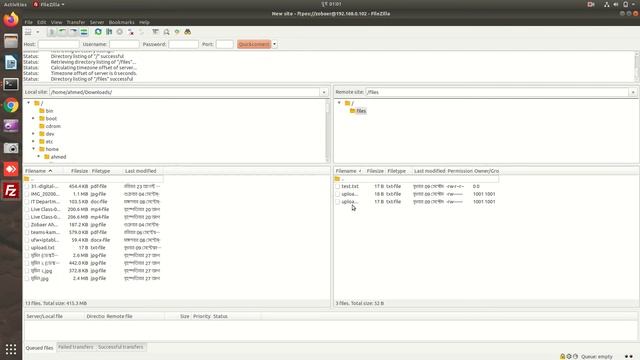The image size is (640, 360).
Task: Toggle the transfer queue display
Action: pos(84,32)
